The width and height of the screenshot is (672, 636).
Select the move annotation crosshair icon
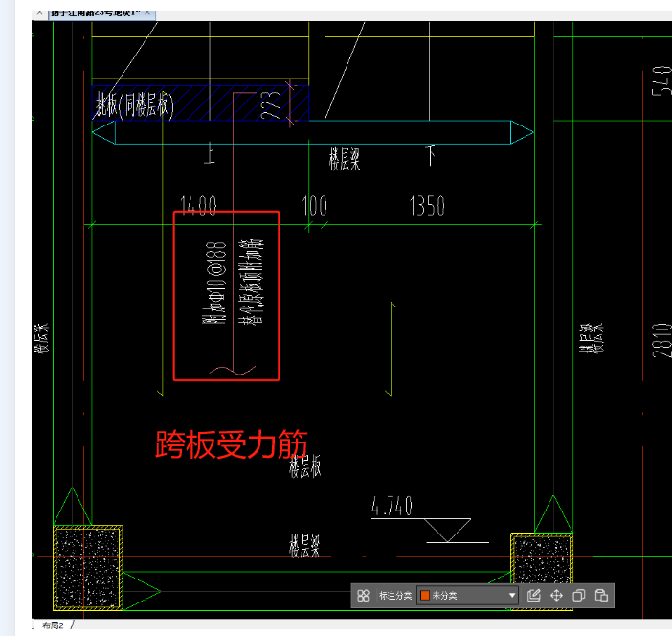[556, 595]
